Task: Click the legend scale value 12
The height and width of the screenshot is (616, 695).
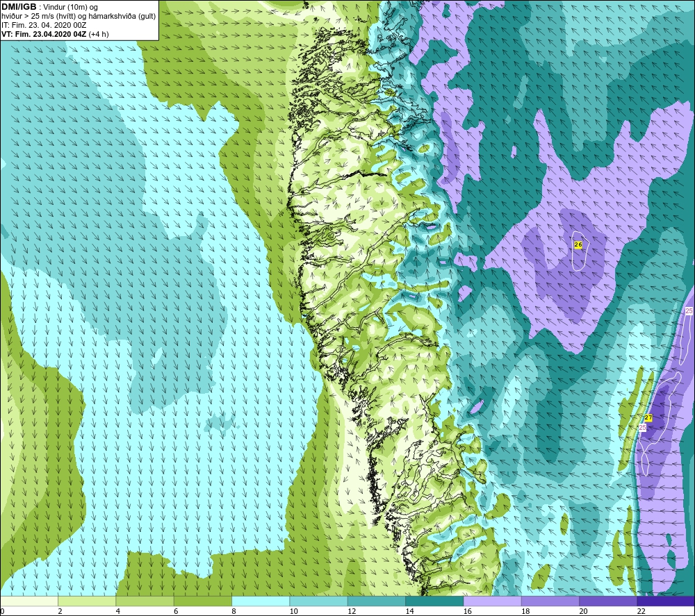Action: (x=352, y=611)
